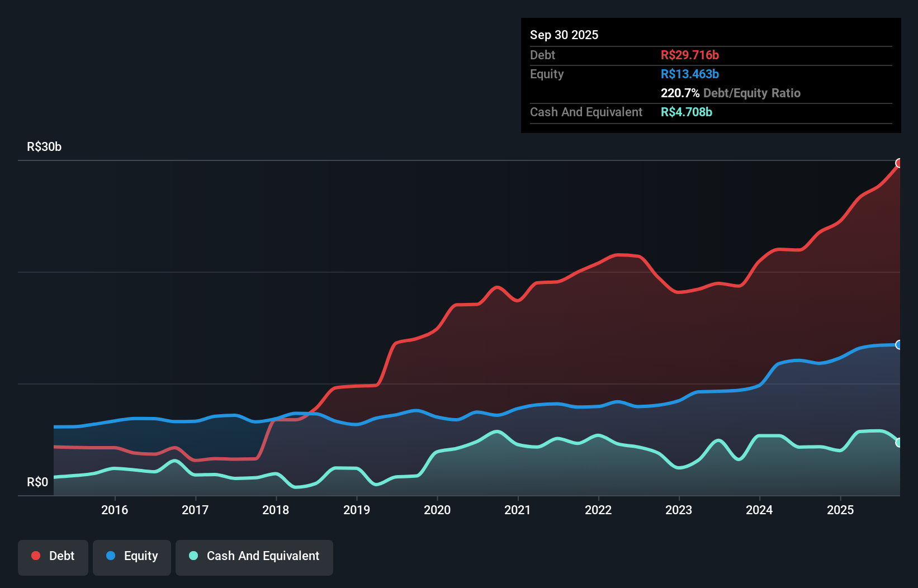Toggle the Equity series legend button

[132, 557]
